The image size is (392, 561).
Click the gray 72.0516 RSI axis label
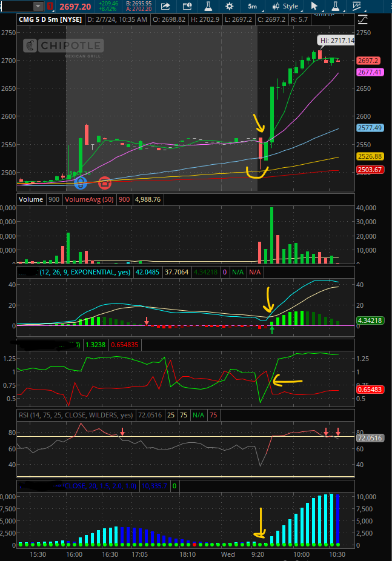(x=370, y=438)
